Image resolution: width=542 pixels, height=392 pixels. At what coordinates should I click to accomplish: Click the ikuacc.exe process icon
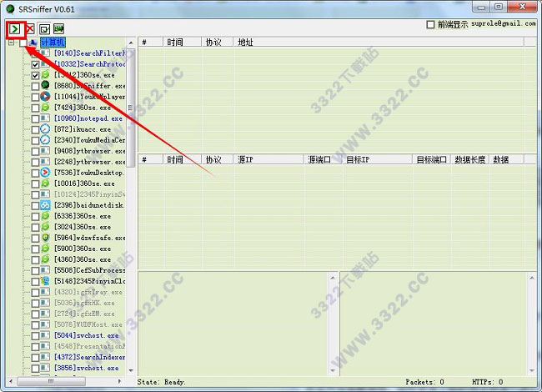coord(45,129)
